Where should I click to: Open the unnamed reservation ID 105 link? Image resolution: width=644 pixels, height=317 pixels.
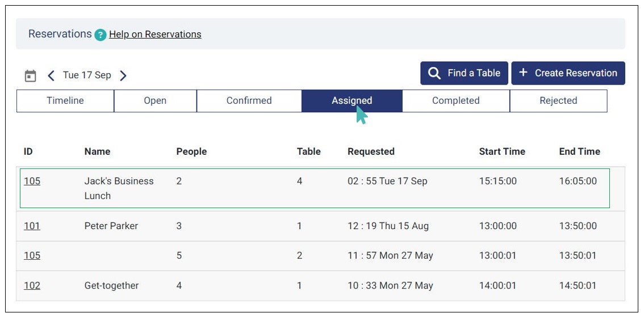(x=32, y=256)
